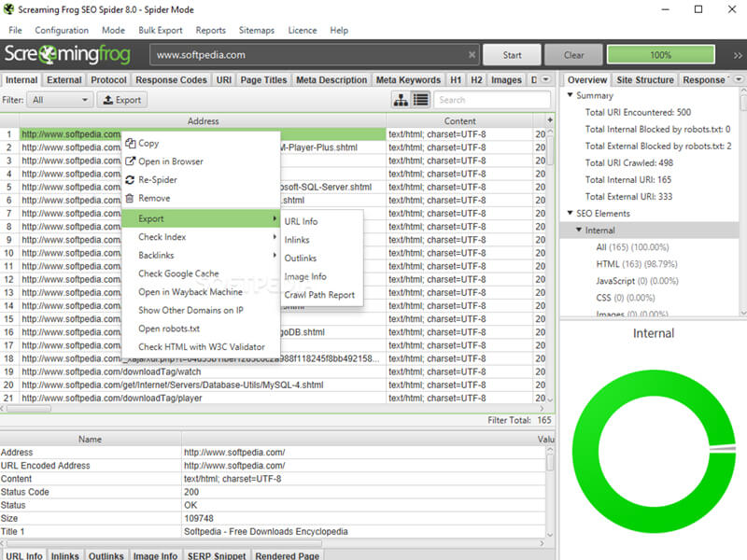Collapse the Summary tree section

click(570, 95)
